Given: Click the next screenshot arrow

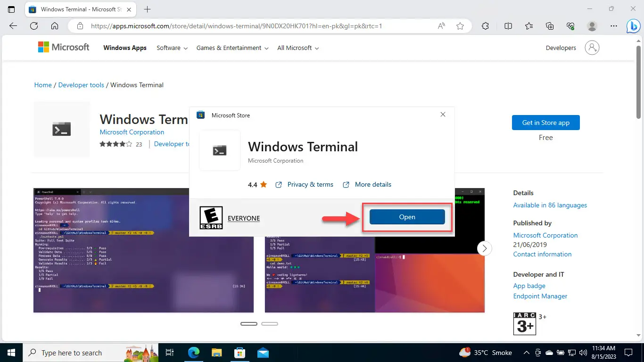Looking at the screenshot, I should pos(485,248).
